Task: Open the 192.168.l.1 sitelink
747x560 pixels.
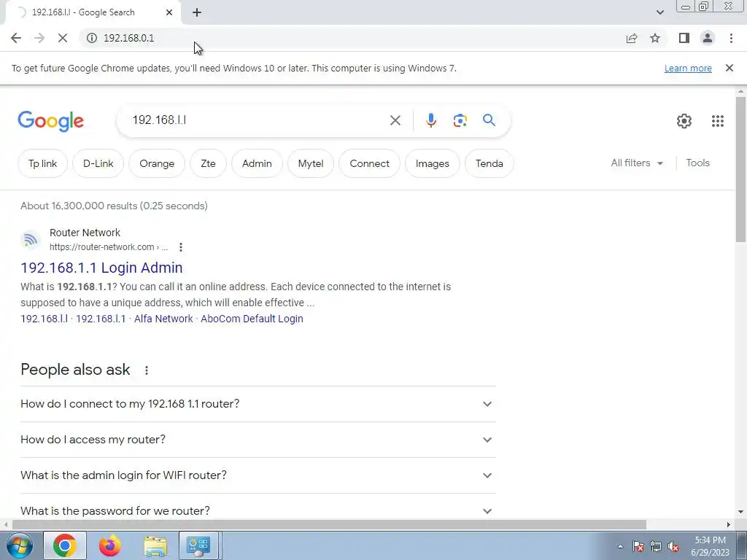Action: [101, 319]
